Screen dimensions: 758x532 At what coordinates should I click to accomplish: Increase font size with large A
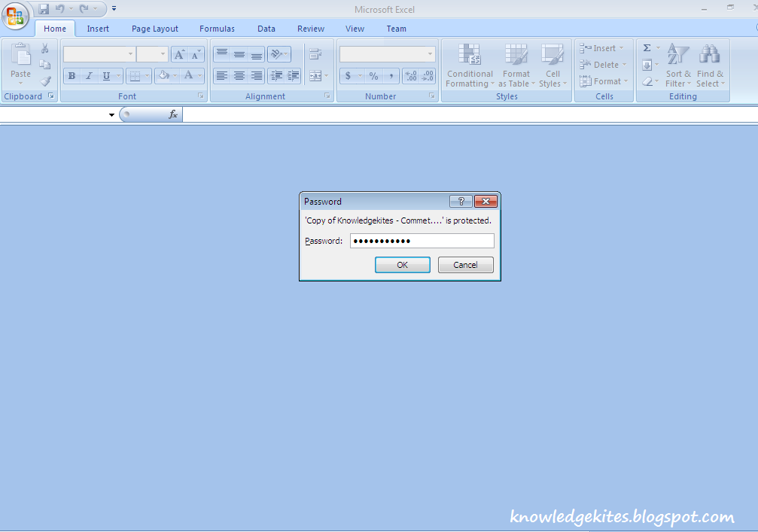pos(179,55)
